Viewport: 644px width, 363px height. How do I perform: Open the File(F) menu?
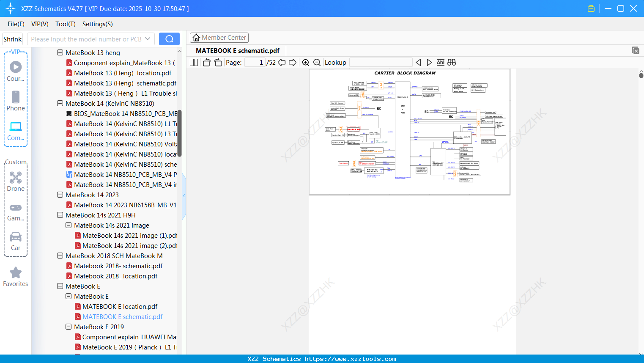(16, 24)
